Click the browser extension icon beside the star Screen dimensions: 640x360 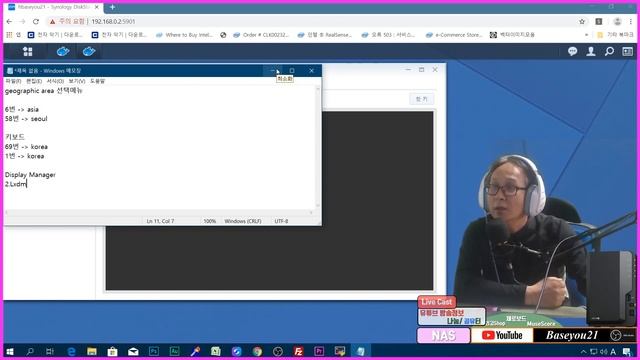(x=599, y=22)
